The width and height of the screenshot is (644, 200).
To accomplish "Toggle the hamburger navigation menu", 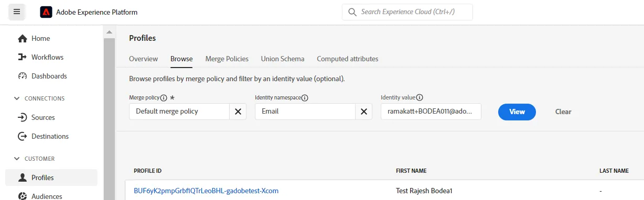I will pos(17,12).
